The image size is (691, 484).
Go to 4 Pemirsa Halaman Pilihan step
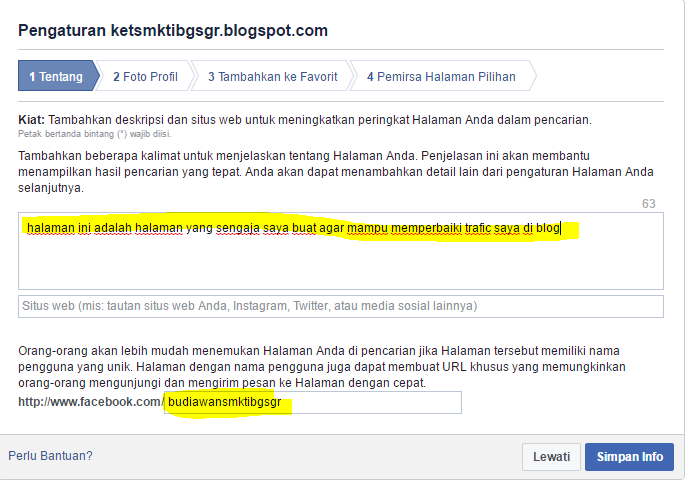(x=441, y=76)
